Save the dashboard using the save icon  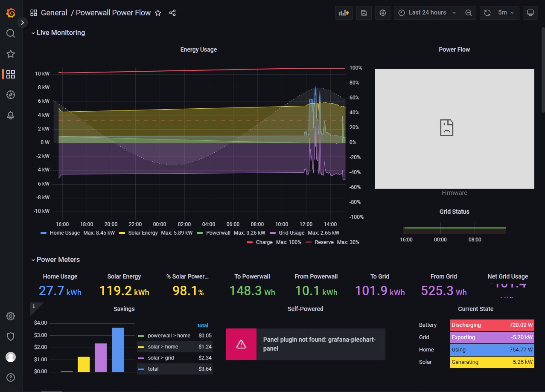point(364,13)
